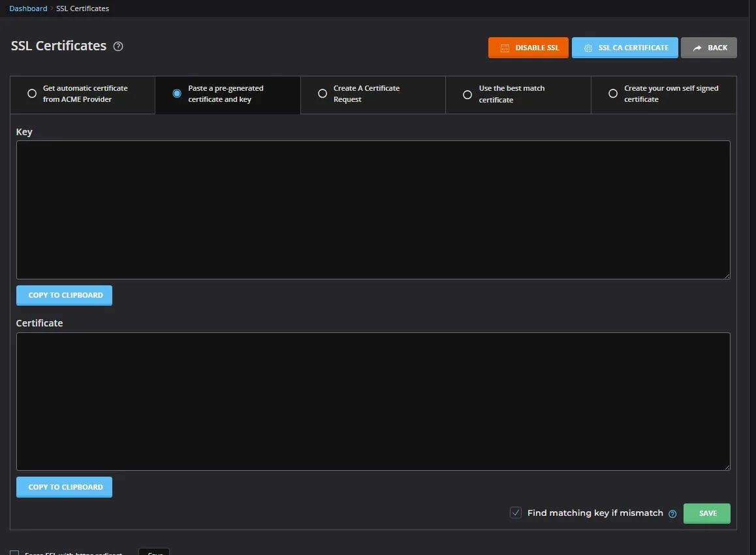The image size is (756, 555).
Task: Open help icon next to Find matching key
Action: (x=672, y=514)
